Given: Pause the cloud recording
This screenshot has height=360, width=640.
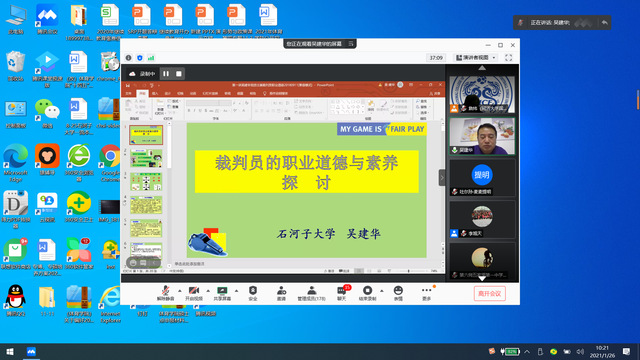Looking at the screenshot, I should click(x=166, y=73).
